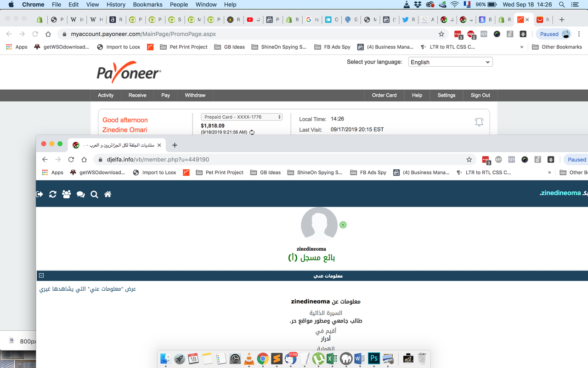Viewport: 588px width, 368px height.
Task: Open Microsoft Word from the dock
Action: (x=360, y=358)
